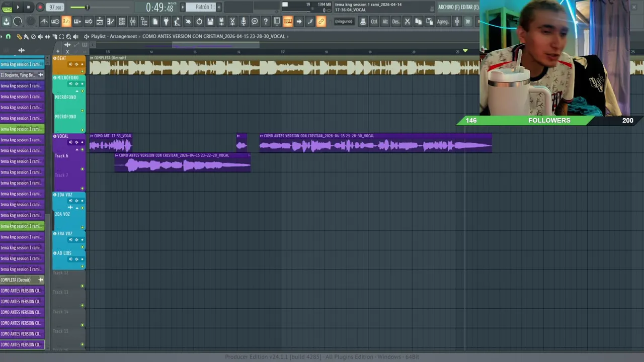Click the Ctrl modifier button
This screenshot has height=362, width=644.
(374, 21)
